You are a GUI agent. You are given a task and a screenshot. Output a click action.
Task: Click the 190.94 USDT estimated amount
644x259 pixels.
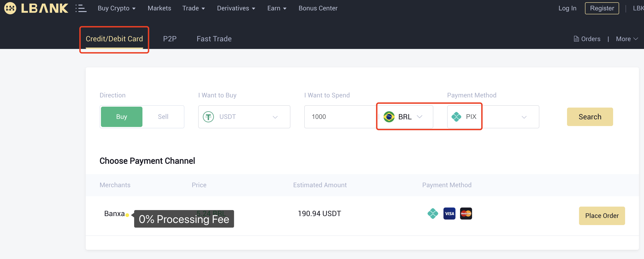(319, 214)
